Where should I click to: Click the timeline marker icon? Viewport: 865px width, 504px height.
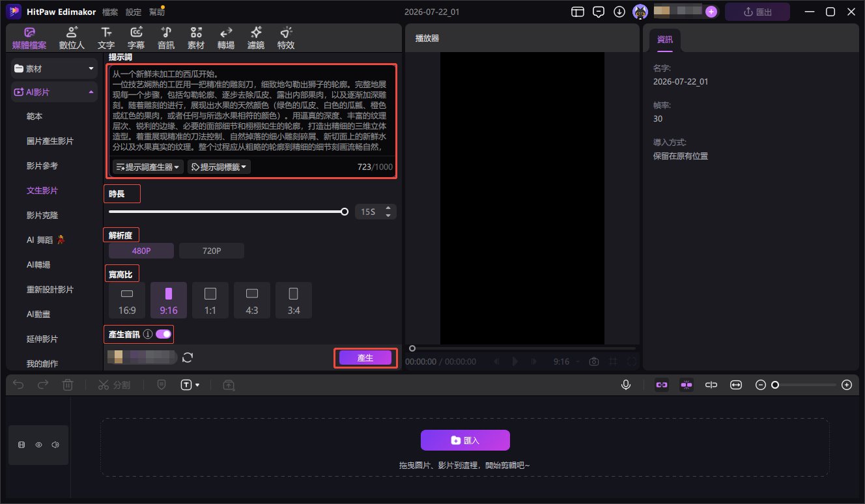tap(162, 385)
